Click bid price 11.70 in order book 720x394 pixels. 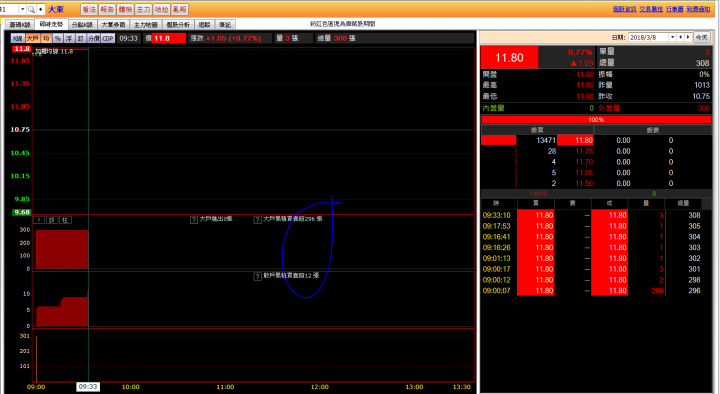click(x=584, y=162)
